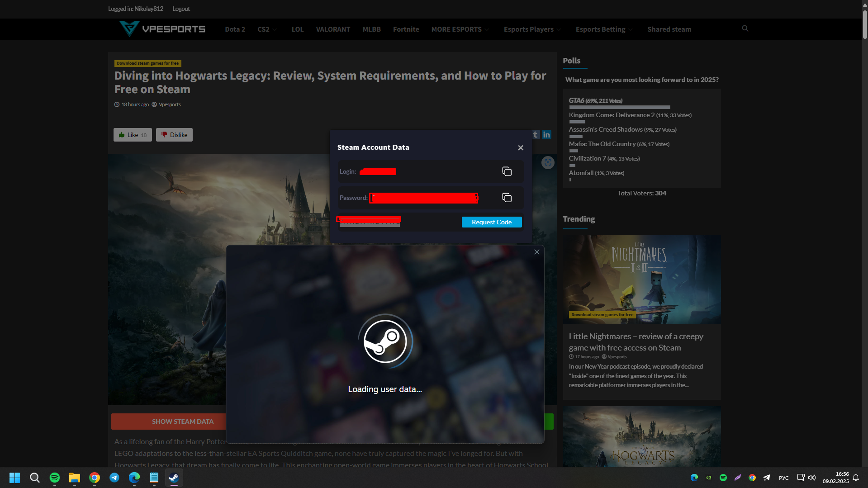868x488 pixels.
Task: Click the Spotify tray icon
Action: click(723, 478)
